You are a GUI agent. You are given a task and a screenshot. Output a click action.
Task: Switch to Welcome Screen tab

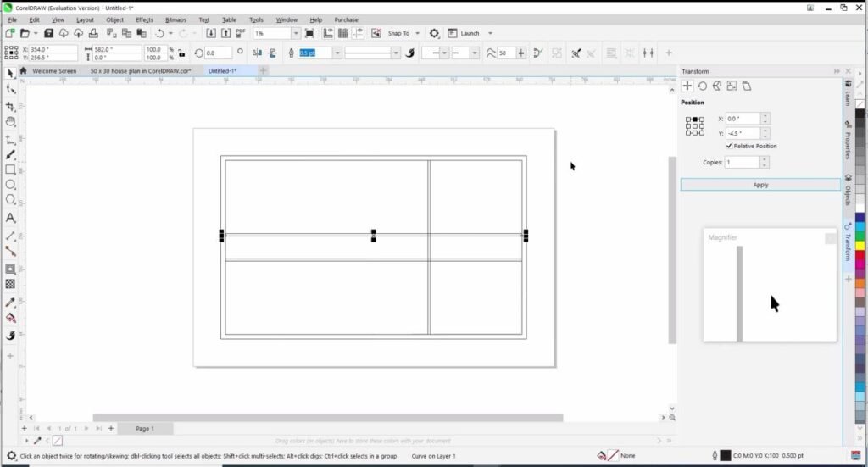53,71
